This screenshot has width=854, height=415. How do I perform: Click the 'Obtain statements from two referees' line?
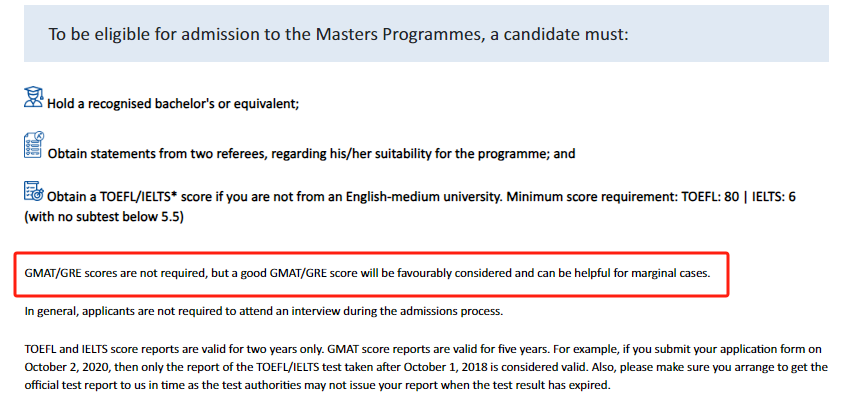coord(312,154)
